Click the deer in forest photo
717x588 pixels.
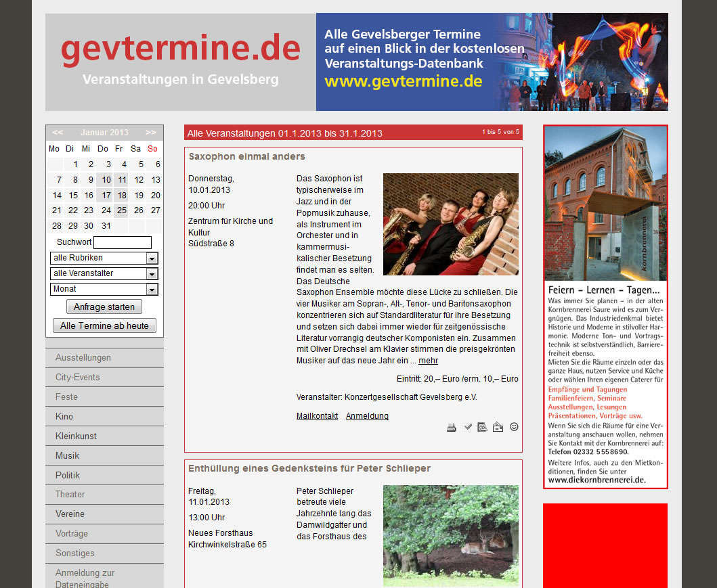[x=451, y=536]
